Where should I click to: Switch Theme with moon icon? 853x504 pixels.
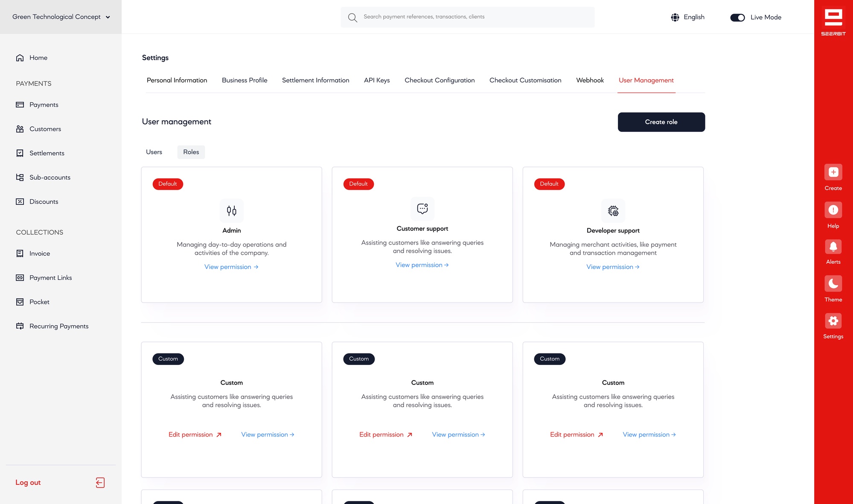[x=833, y=284]
